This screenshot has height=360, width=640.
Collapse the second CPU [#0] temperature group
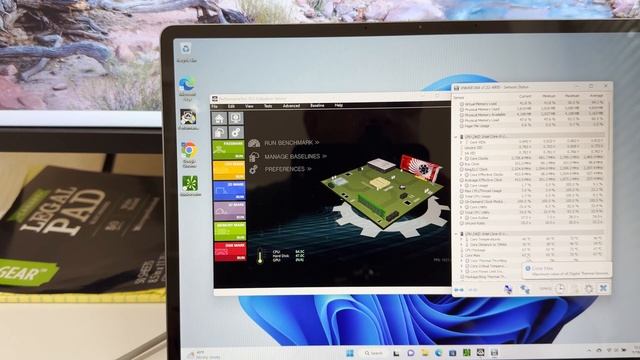coord(457,234)
